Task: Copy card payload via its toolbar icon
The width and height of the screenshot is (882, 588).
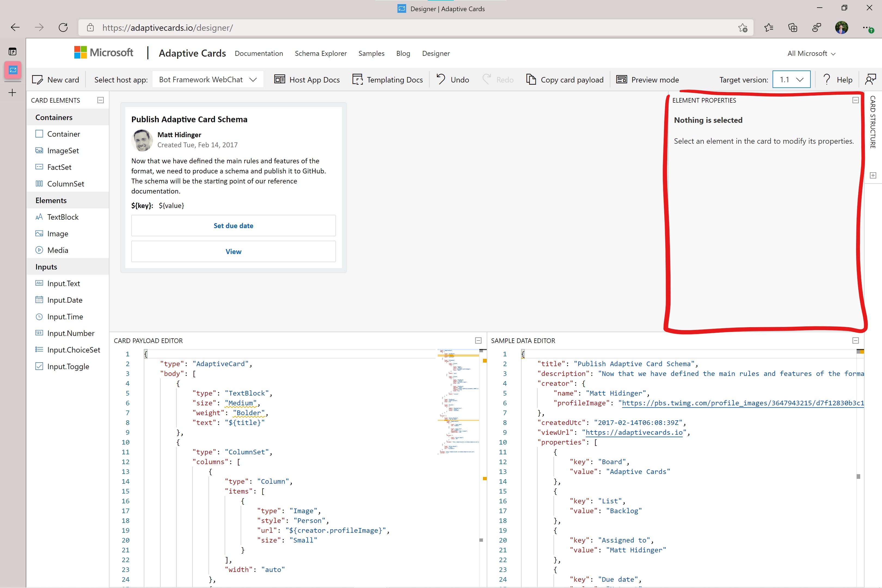Action: tap(531, 79)
